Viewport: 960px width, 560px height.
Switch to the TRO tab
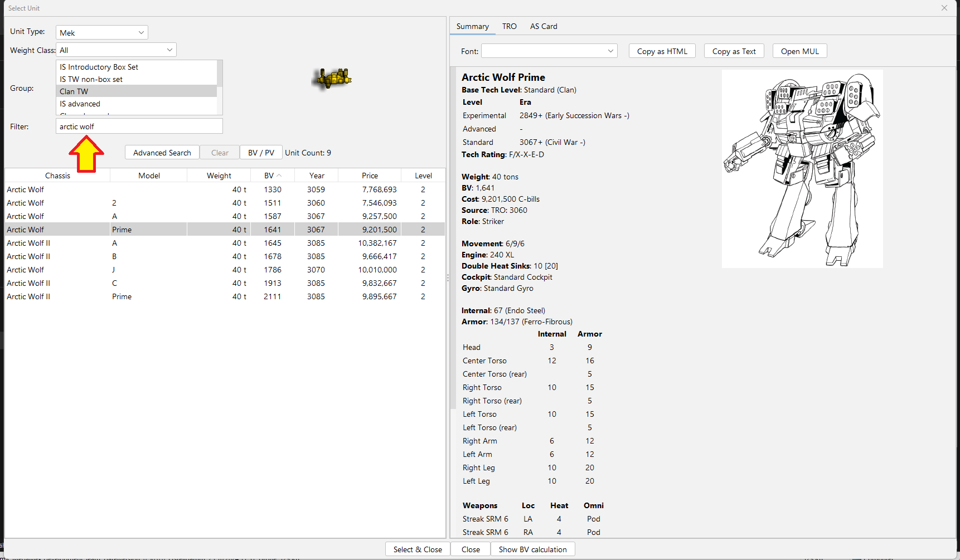pyautogui.click(x=509, y=26)
